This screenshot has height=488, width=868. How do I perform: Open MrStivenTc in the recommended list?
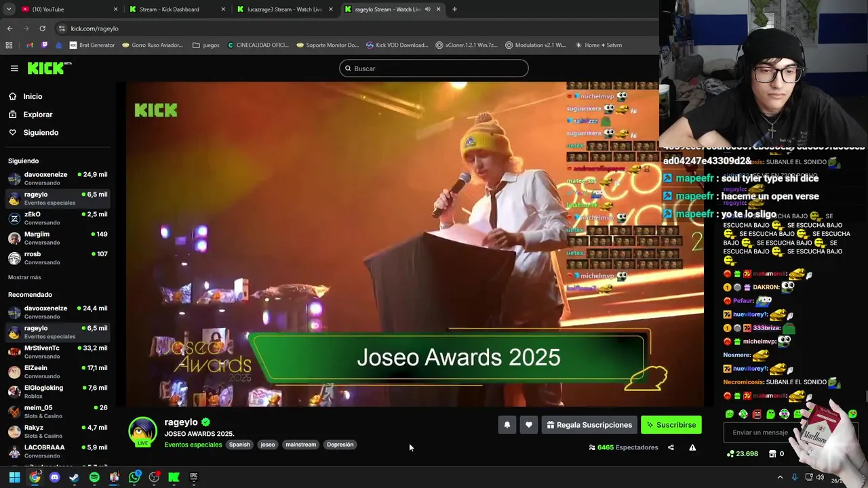coord(57,352)
